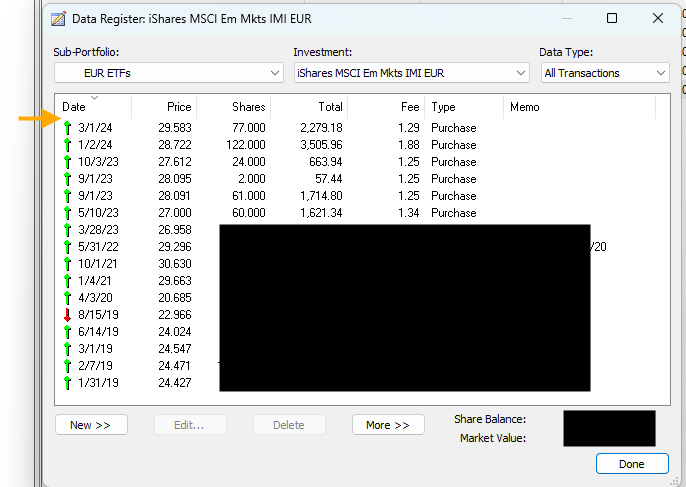Image resolution: width=686 pixels, height=487 pixels.
Task: Click shares value 24.000
Action: click(x=249, y=162)
